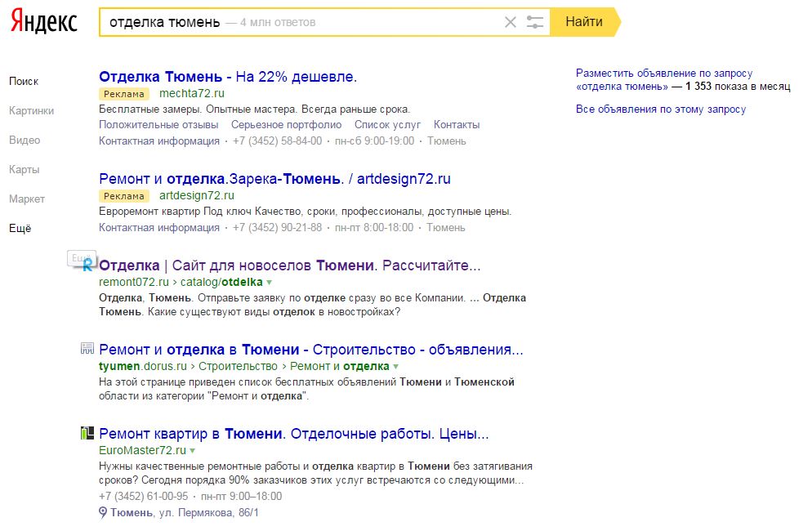The image size is (812, 531).
Task: Click 'Разместить объявление по запросу' link
Action: point(664,73)
